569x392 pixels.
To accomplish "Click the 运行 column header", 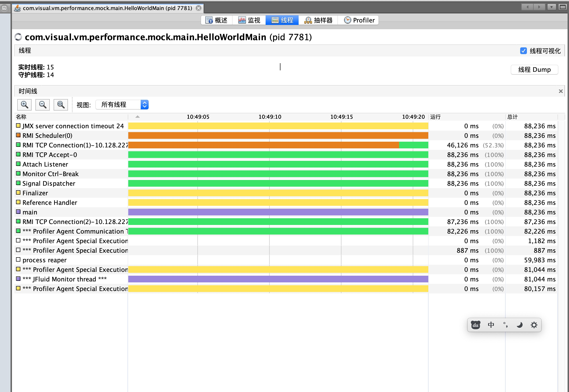I will pyautogui.click(x=435, y=117).
